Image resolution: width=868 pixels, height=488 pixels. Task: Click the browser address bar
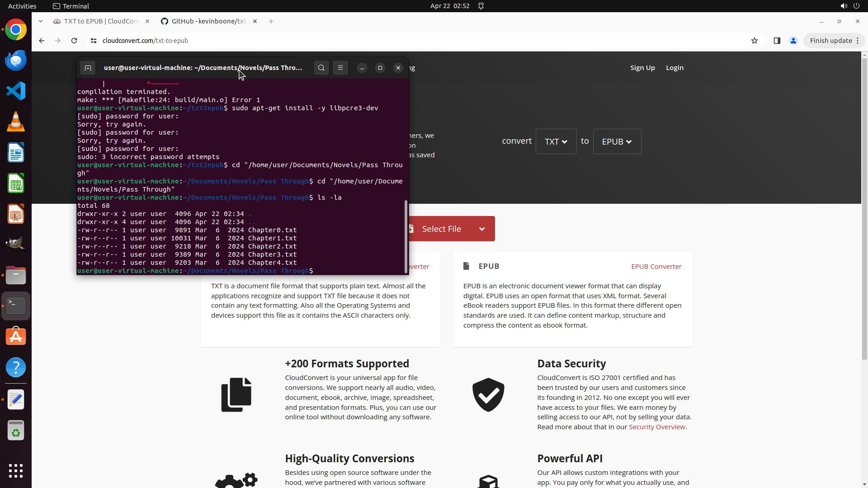(407, 41)
